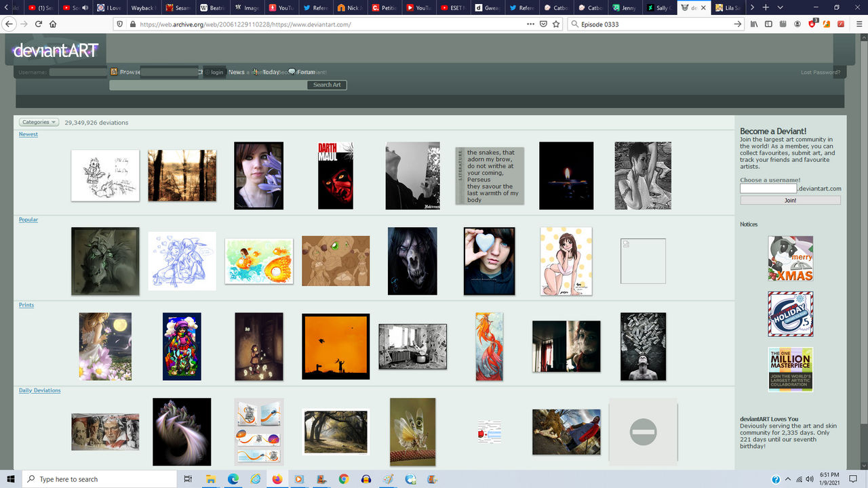
Task: Open the Popular section link
Action: click(28, 220)
